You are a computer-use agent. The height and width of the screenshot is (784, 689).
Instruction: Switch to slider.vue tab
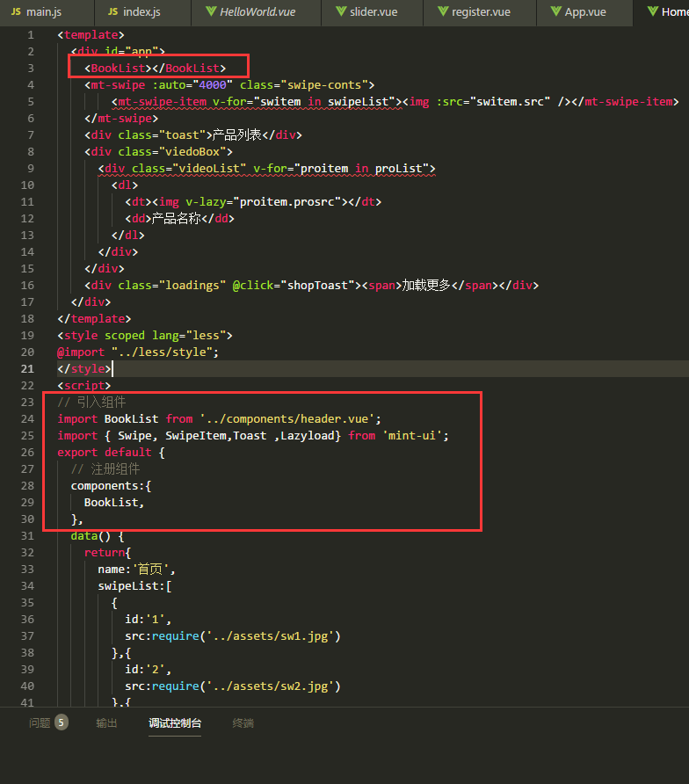point(373,12)
